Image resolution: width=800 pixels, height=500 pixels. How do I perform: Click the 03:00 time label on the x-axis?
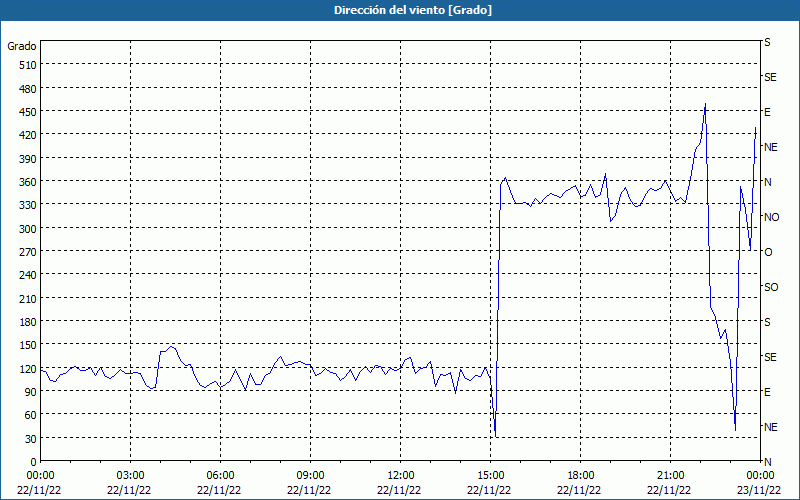click(x=130, y=476)
